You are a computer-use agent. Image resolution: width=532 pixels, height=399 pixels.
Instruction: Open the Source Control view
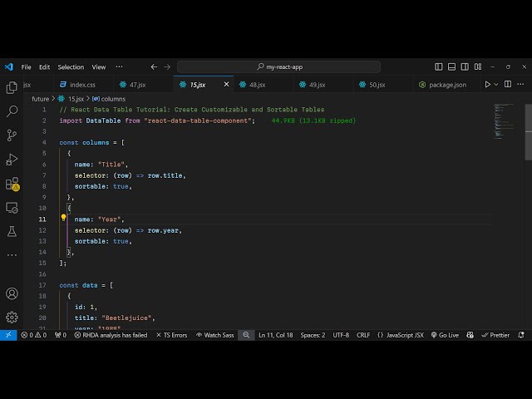pos(12,135)
